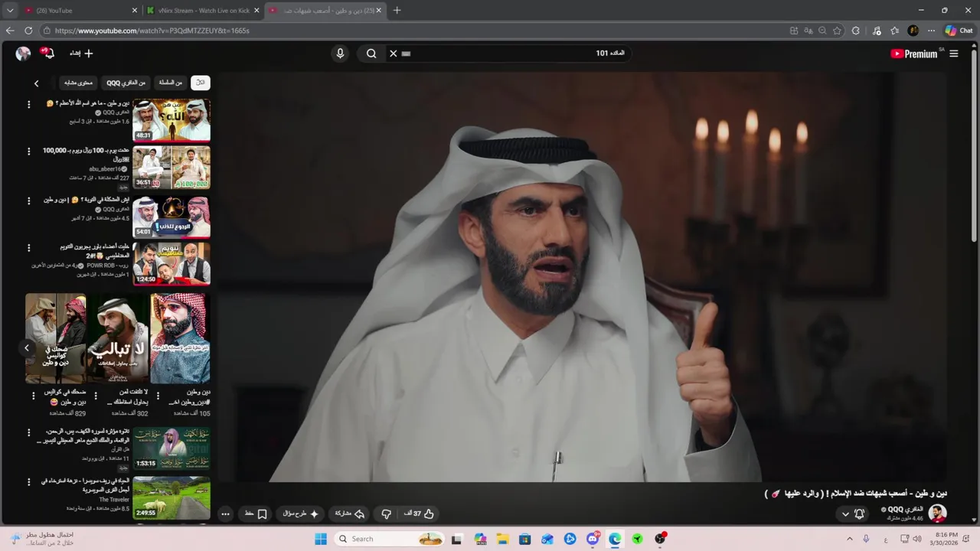
Task: Open the Windows Start menu
Action: pos(321,539)
